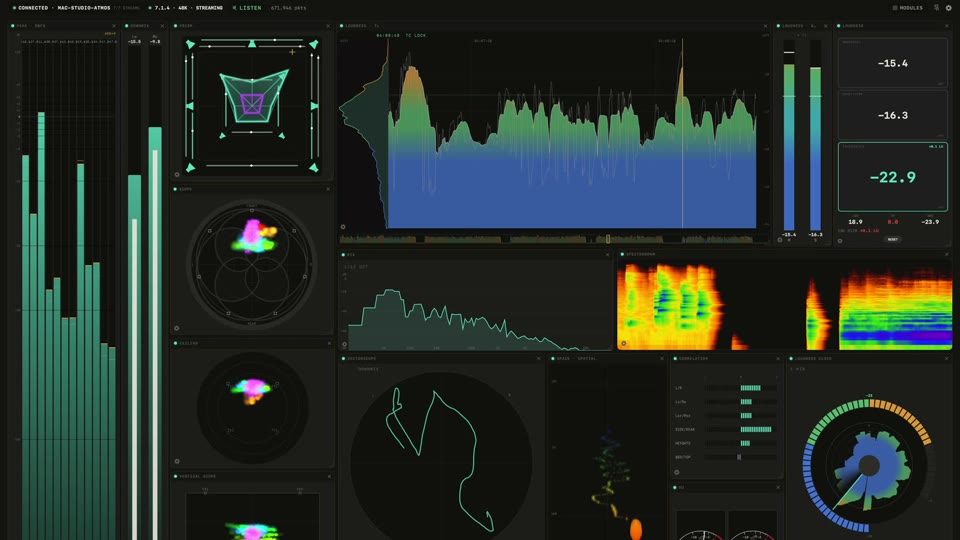This screenshot has height=540, width=960.
Task: Toggle the Prism panel status dot
Action: 176,26
